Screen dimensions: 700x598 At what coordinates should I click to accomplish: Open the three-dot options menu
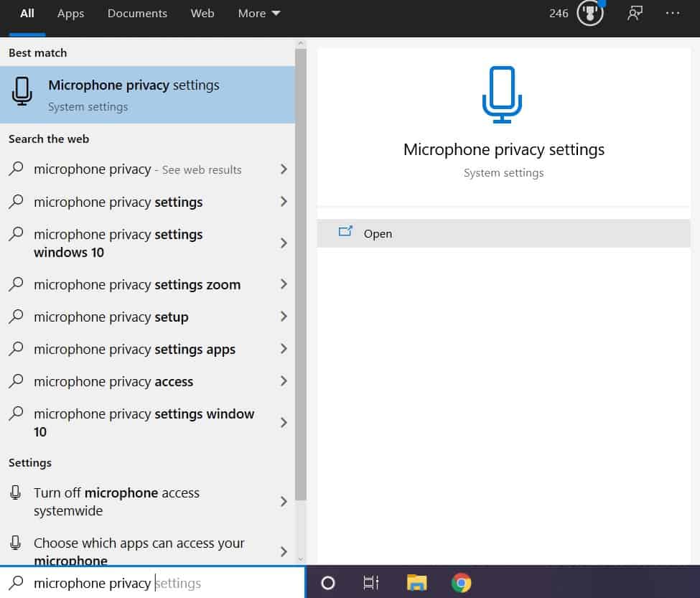[673, 14]
